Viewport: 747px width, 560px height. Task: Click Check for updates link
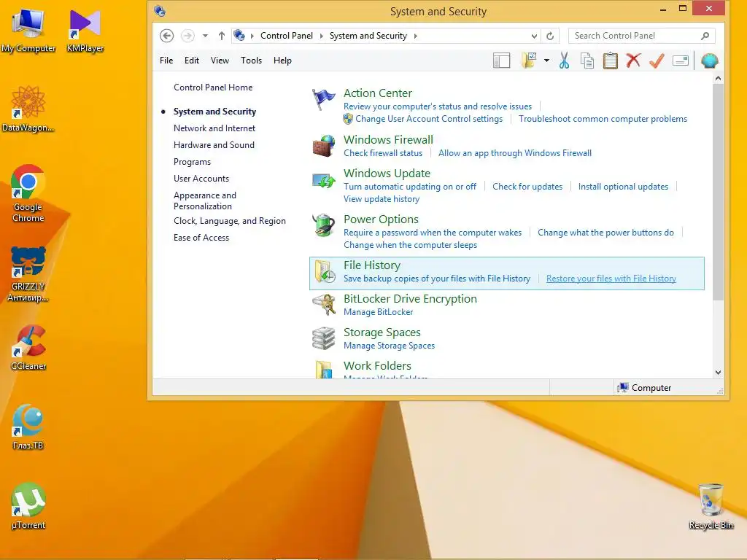point(527,187)
